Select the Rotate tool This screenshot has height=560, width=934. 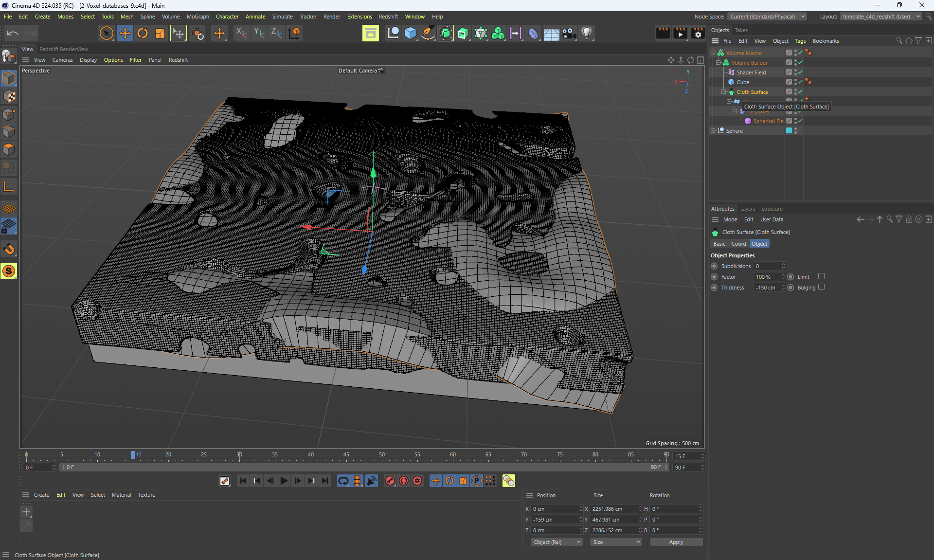pos(143,33)
